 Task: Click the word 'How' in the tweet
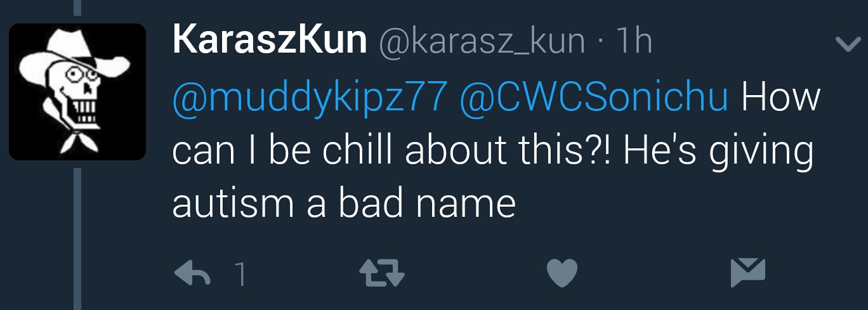[780, 98]
